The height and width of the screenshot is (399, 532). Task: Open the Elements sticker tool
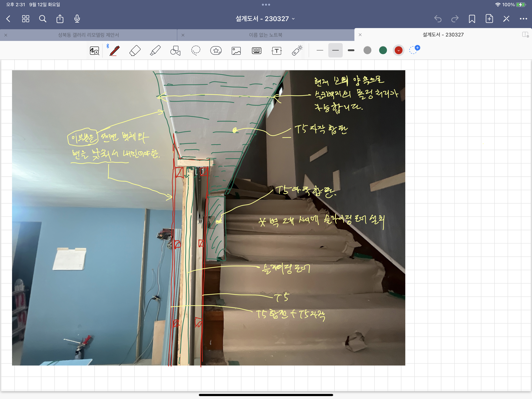216,50
